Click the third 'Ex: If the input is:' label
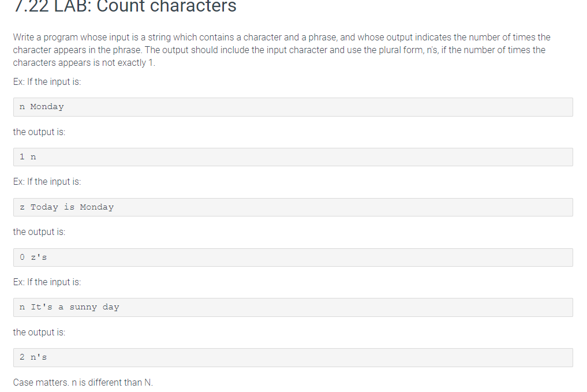This screenshot has width=587, height=392. click(47, 282)
